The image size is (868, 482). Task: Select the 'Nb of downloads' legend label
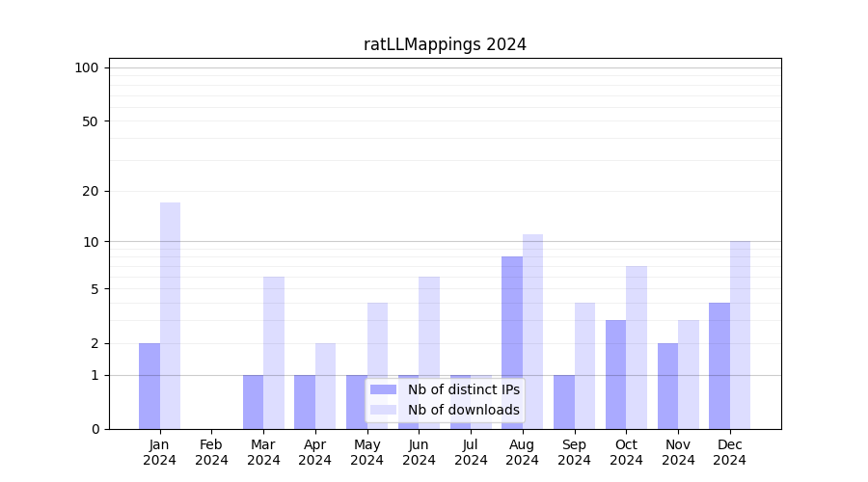click(463, 410)
